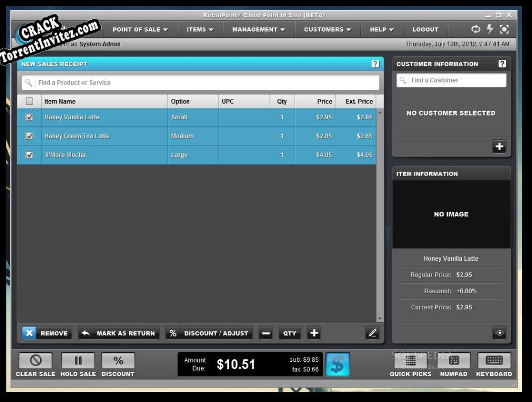Screen dimensions: 532x402
Task: Open the pencil edit icon below the receipt
Action: click(x=373, y=333)
